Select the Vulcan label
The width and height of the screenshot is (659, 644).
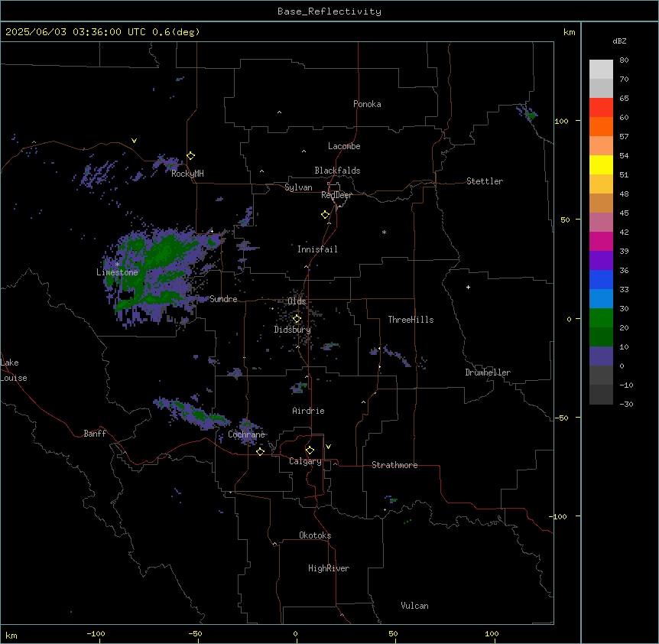[x=414, y=606]
